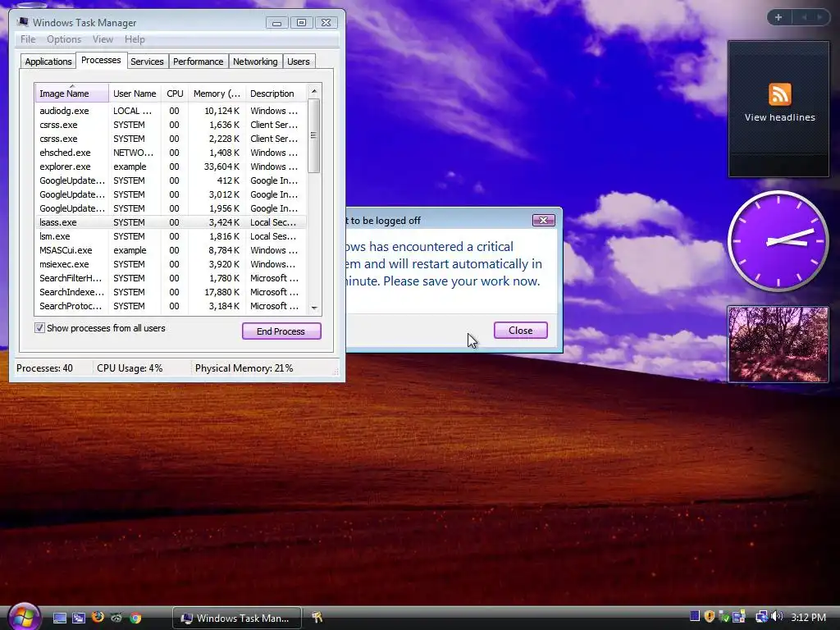Sort processes by the Image Name column header
Viewport: 840px width, 630px height.
(72, 94)
